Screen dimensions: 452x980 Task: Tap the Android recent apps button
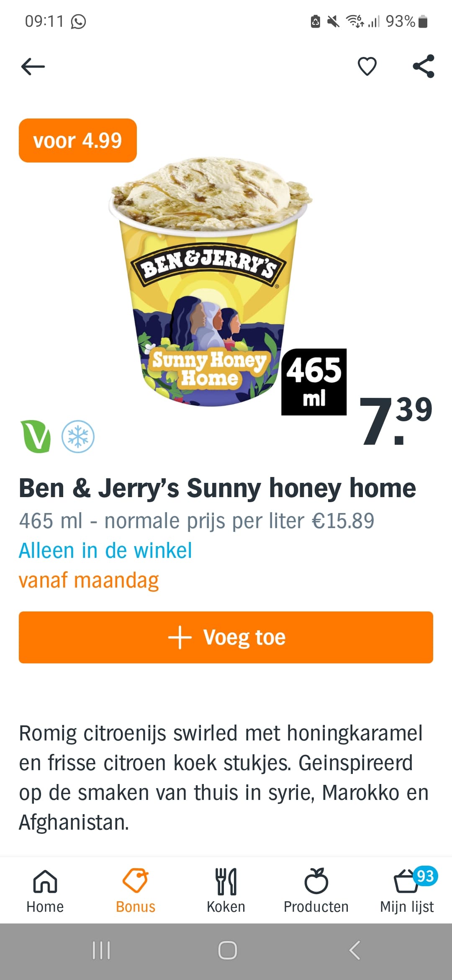point(101,950)
